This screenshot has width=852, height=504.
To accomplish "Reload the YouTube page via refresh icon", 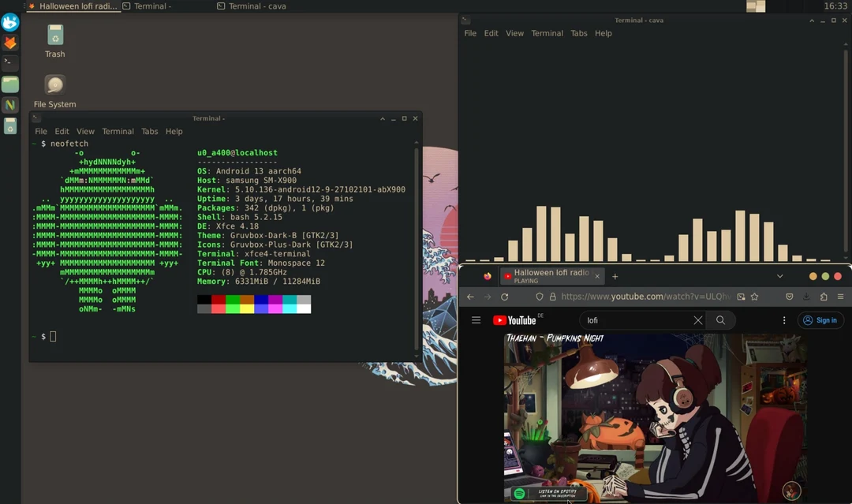I will tap(504, 297).
